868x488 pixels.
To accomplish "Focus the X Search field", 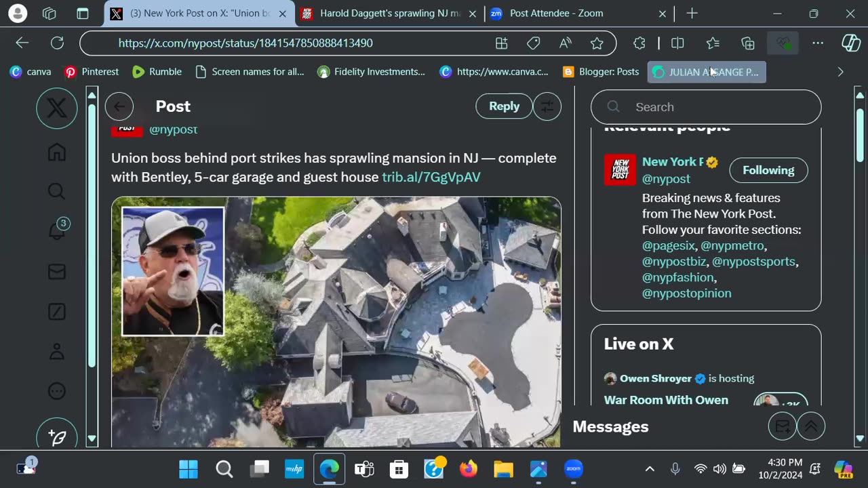I will click(x=706, y=107).
